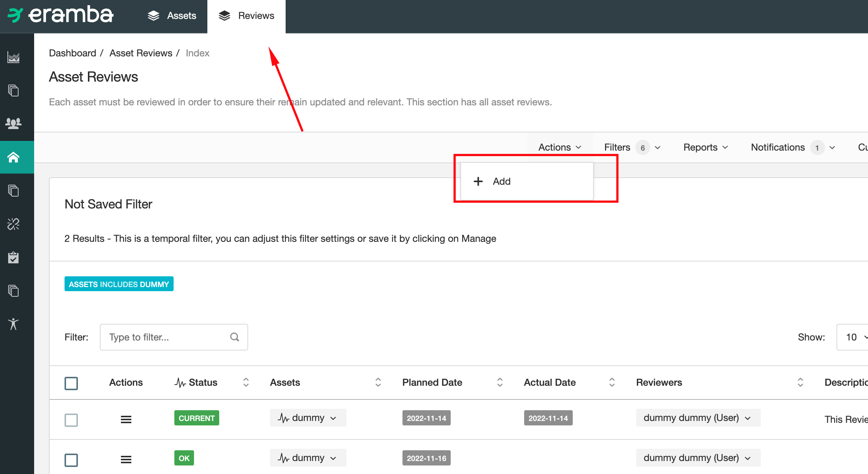
Task: Check the select-all checkbox in table header
Action: pos(71,383)
